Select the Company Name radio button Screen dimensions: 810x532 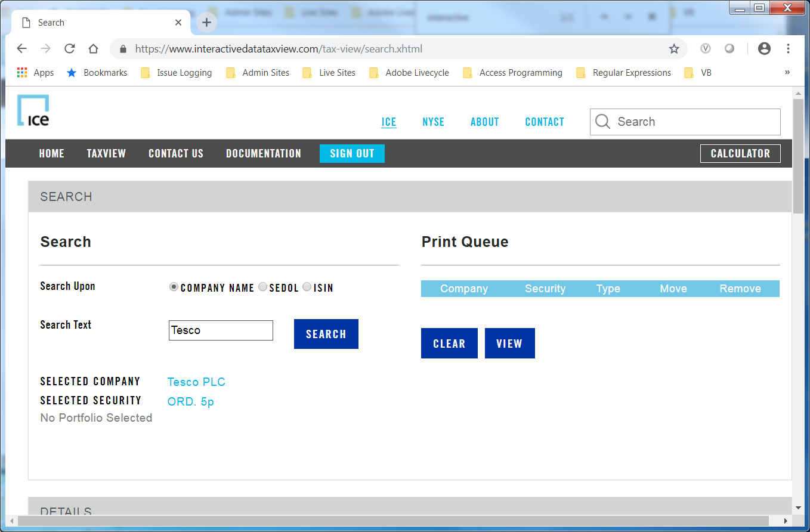click(x=174, y=287)
